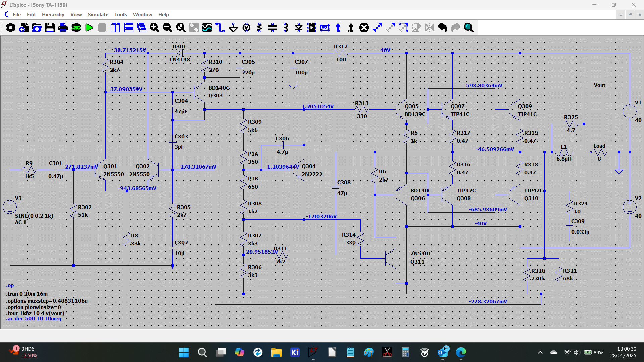Screen dimensions: 644x362
Task: Cascade the open windows
Action: 142,28
